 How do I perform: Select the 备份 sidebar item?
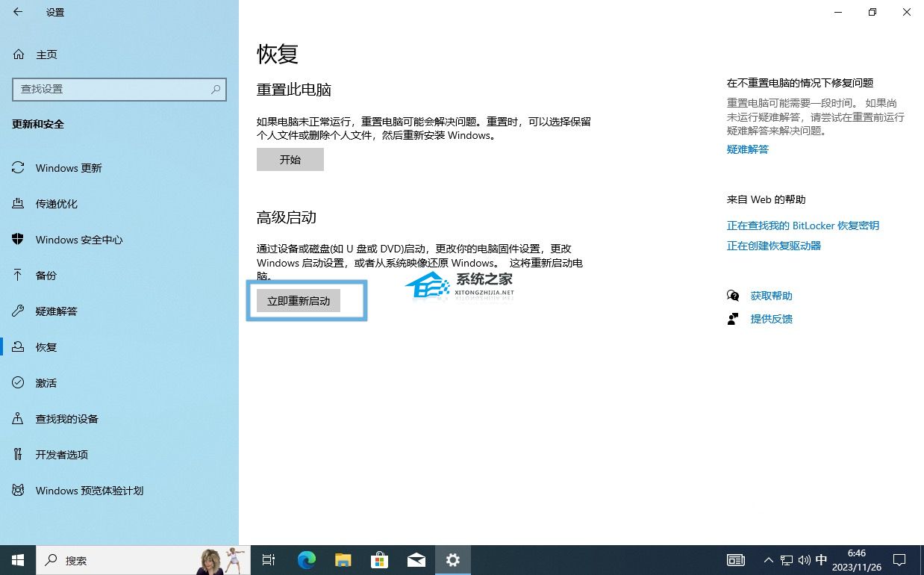click(46, 275)
